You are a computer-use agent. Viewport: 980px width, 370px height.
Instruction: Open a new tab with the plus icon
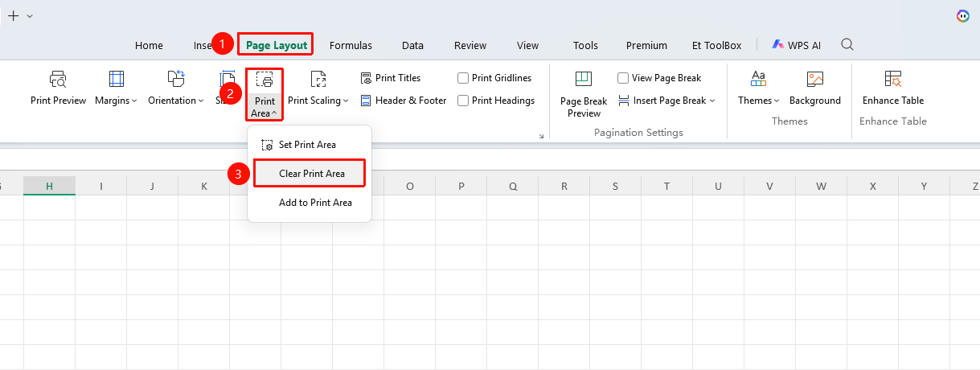tap(13, 15)
